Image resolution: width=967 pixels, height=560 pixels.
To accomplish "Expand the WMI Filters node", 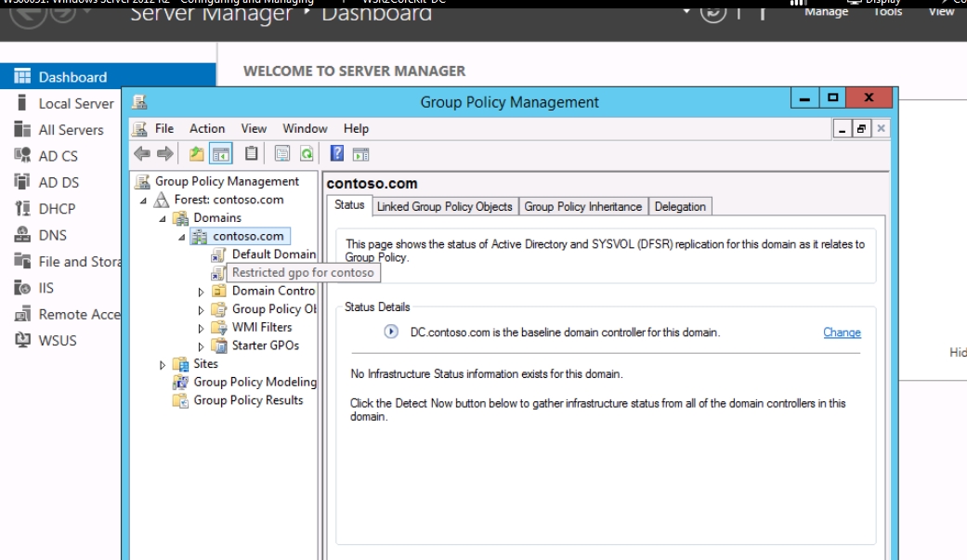I will pos(201,328).
